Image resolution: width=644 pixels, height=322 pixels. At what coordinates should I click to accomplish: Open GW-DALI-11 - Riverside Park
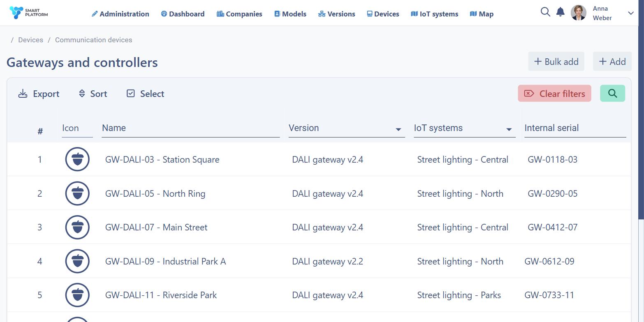pos(161,295)
